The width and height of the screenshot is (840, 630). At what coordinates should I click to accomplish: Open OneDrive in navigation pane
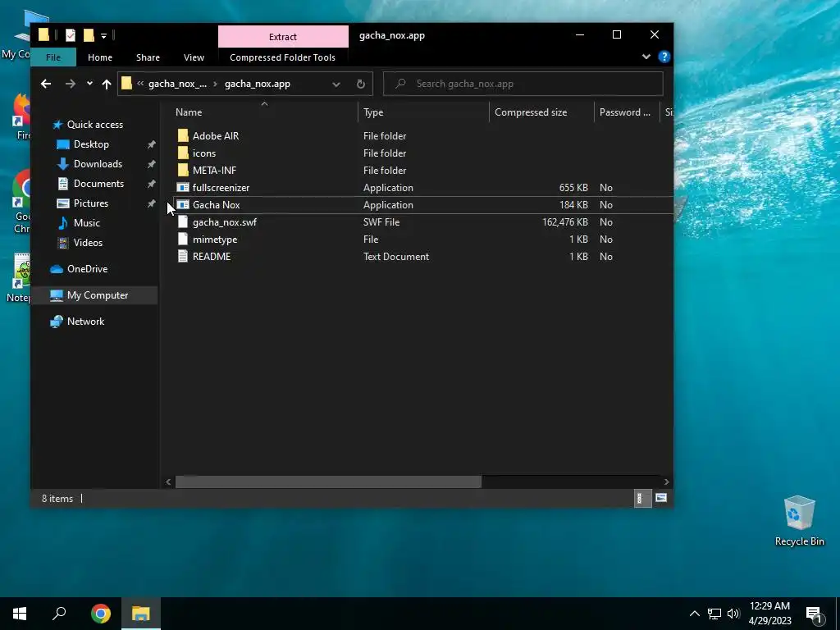click(x=87, y=269)
